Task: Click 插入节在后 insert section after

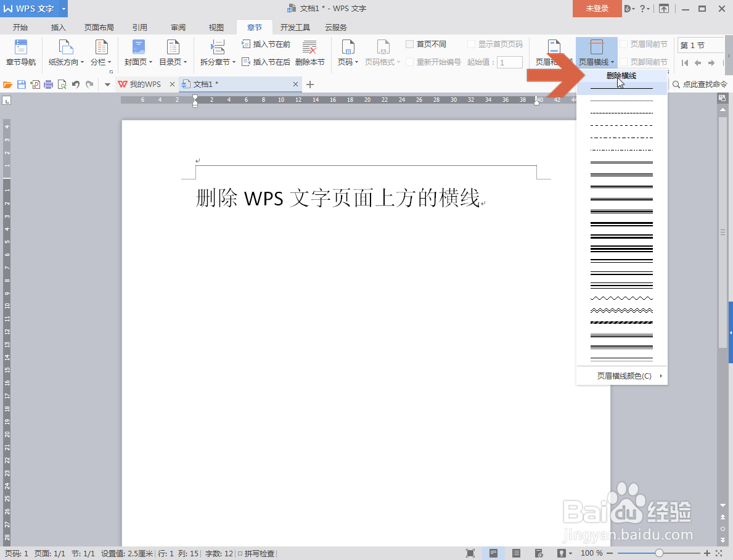Action: pyautogui.click(x=266, y=62)
